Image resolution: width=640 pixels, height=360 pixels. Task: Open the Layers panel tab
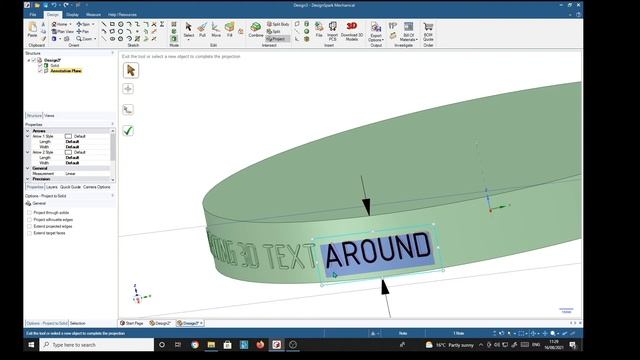(51, 187)
